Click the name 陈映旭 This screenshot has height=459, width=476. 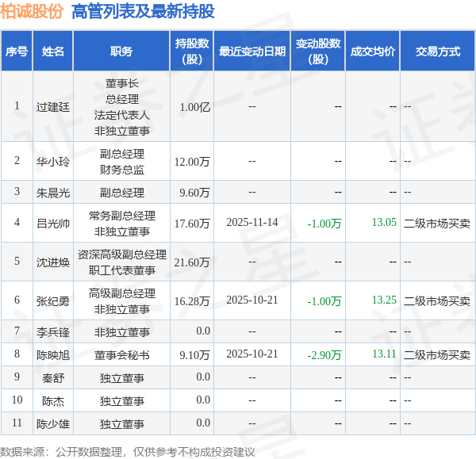tap(53, 355)
